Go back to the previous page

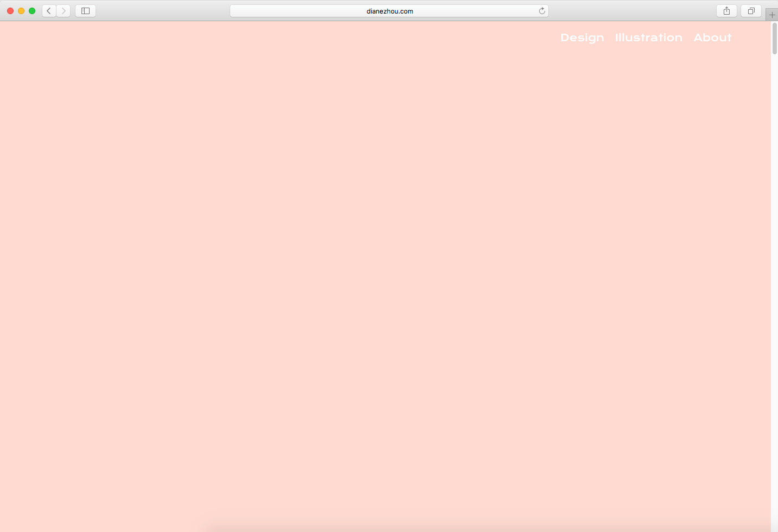coord(49,11)
